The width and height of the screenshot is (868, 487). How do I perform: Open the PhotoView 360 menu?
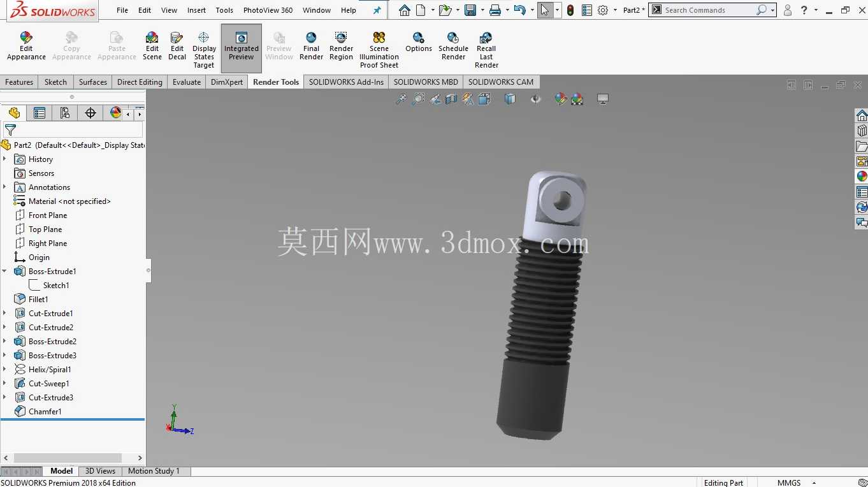268,10
